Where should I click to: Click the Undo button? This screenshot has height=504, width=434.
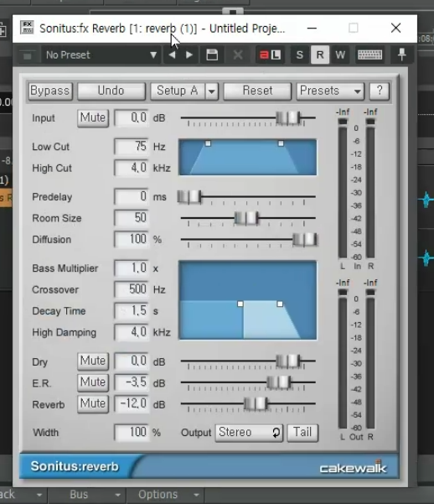111,91
